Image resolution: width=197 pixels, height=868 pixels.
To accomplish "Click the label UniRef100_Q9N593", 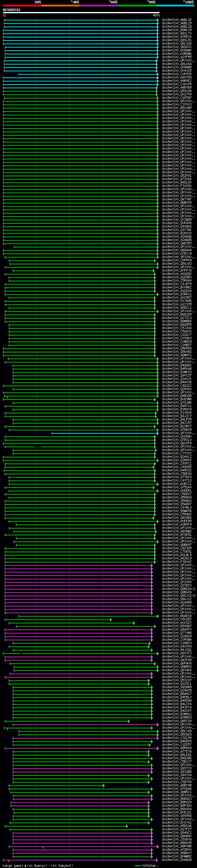I will coord(177,667).
